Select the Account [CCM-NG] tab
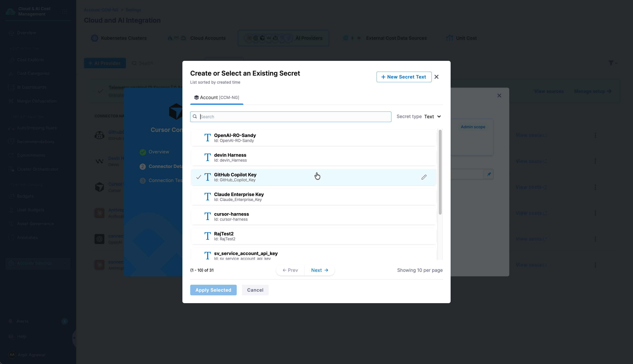 click(x=216, y=97)
